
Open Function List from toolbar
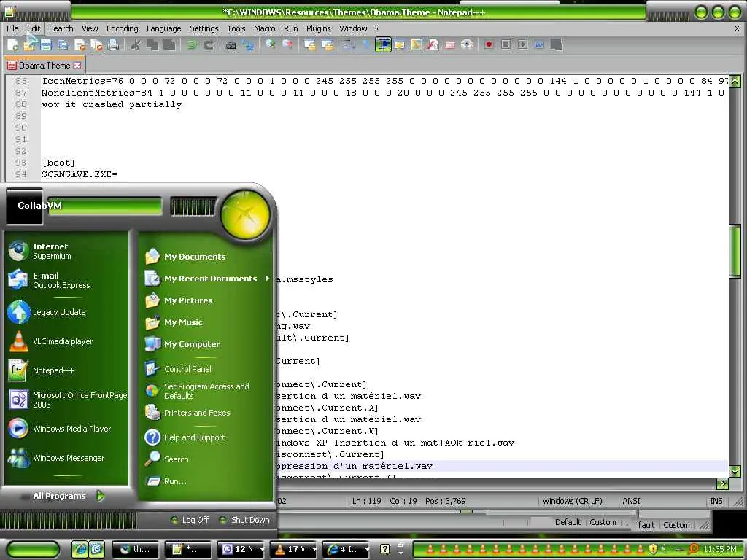(x=433, y=44)
